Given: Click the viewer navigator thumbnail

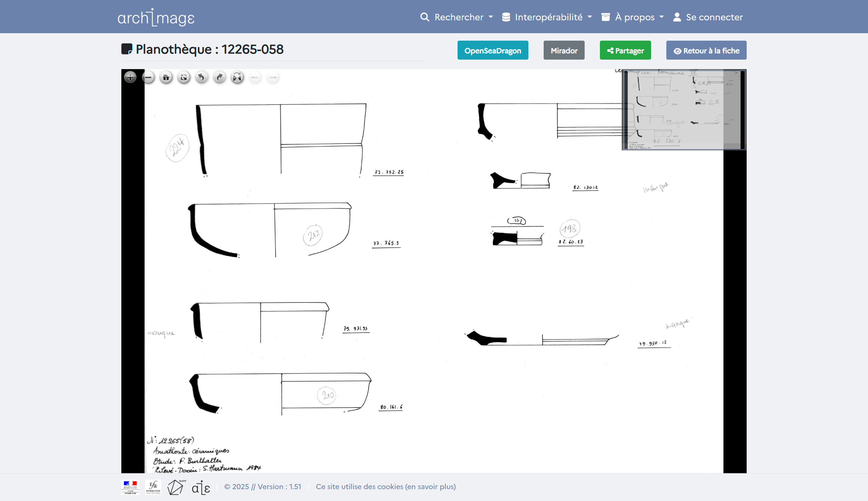Looking at the screenshot, I should (x=684, y=110).
